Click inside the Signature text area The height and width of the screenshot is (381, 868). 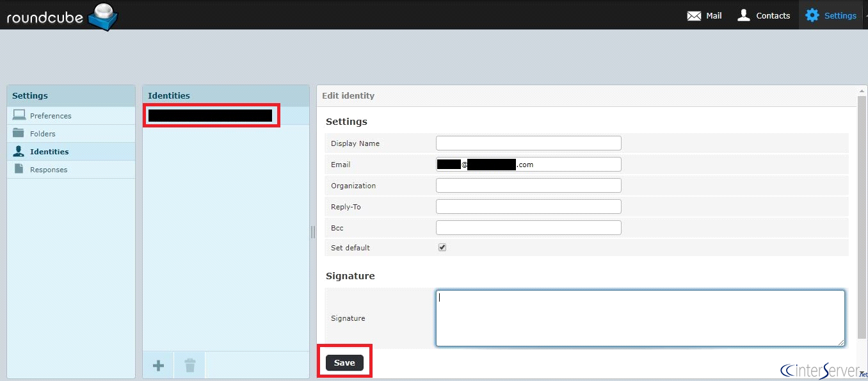pos(640,318)
